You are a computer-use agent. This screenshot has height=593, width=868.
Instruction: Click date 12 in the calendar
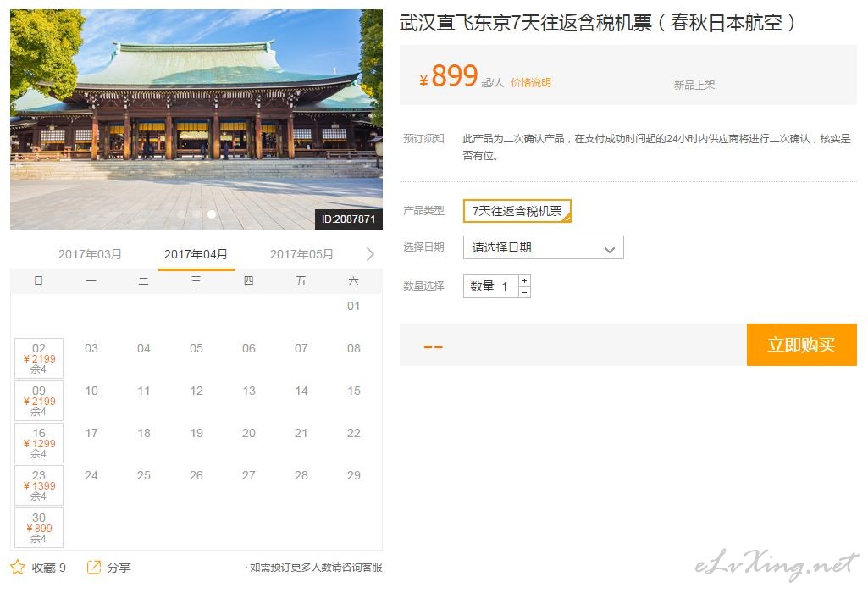pyautogui.click(x=196, y=391)
